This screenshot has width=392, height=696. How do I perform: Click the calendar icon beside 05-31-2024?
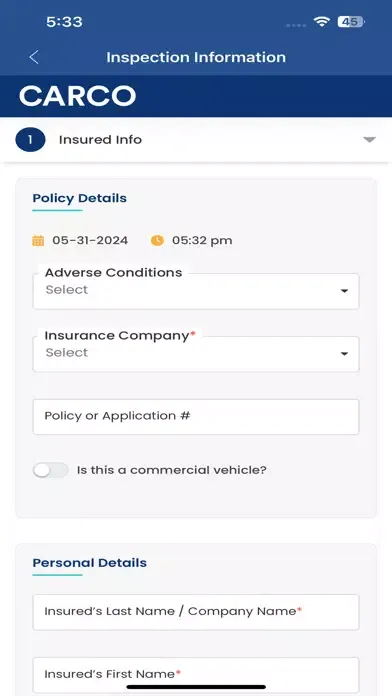pyautogui.click(x=38, y=241)
